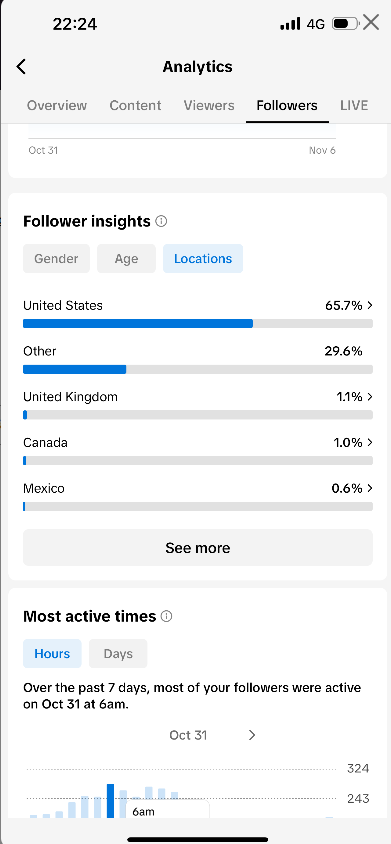Open the Most active times info icon

(166, 616)
